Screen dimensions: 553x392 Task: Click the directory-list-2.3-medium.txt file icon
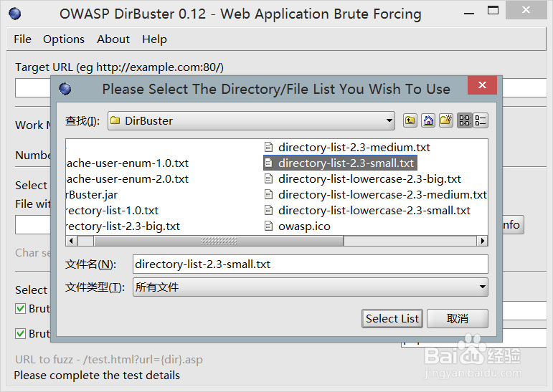coord(269,148)
